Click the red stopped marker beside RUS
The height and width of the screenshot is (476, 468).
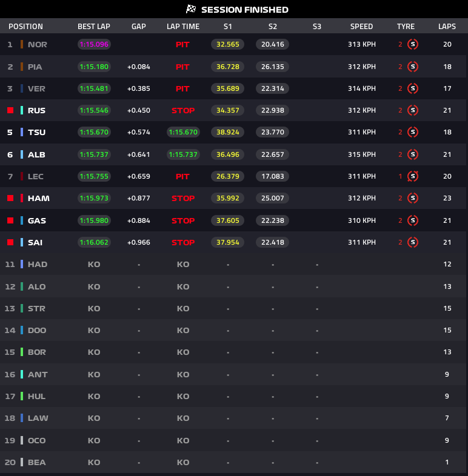[x=10, y=110]
